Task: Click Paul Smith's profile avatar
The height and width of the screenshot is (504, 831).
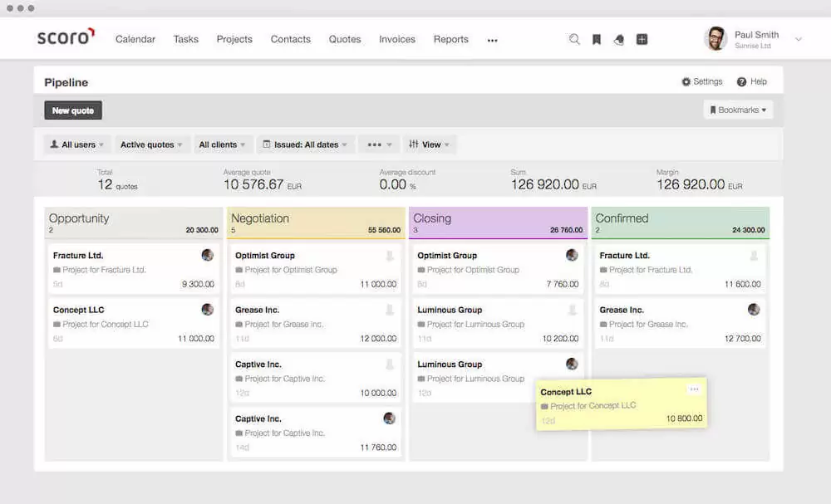Action: point(715,38)
